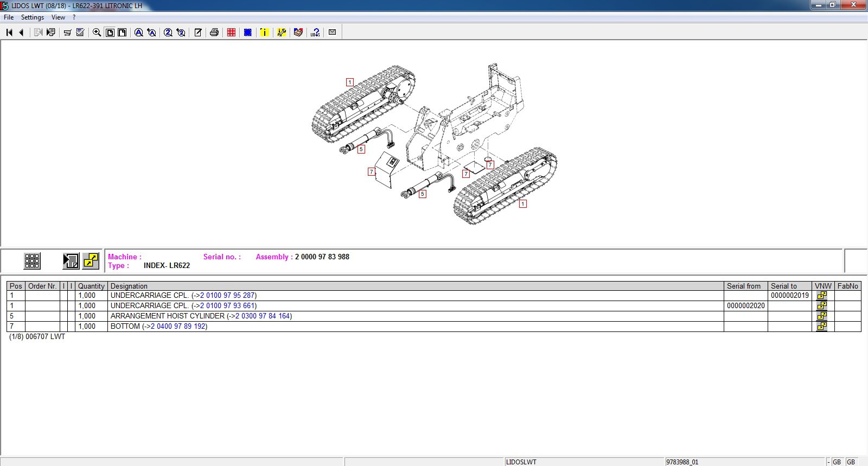Click the list forward arrow icon

51,33
